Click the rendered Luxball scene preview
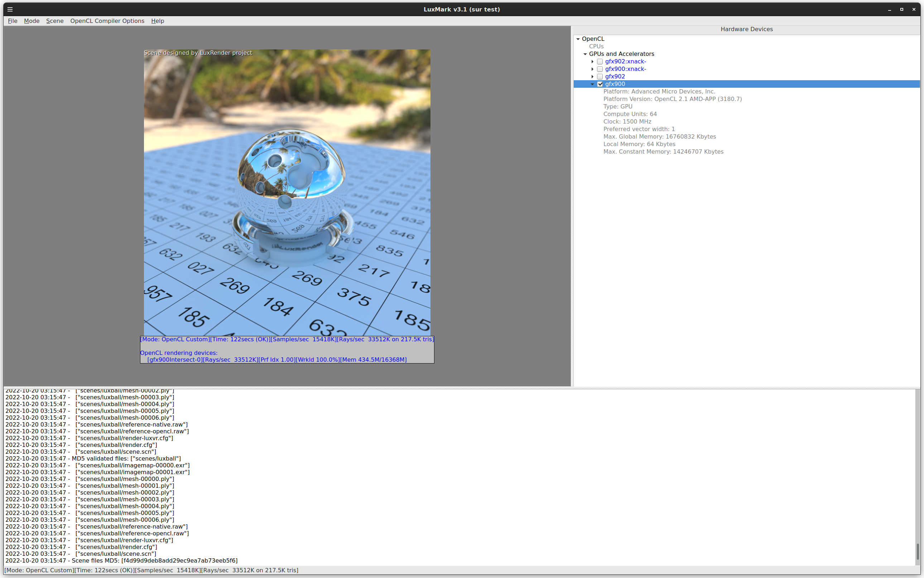The image size is (924, 578). pyautogui.click(x=287, y=191)
